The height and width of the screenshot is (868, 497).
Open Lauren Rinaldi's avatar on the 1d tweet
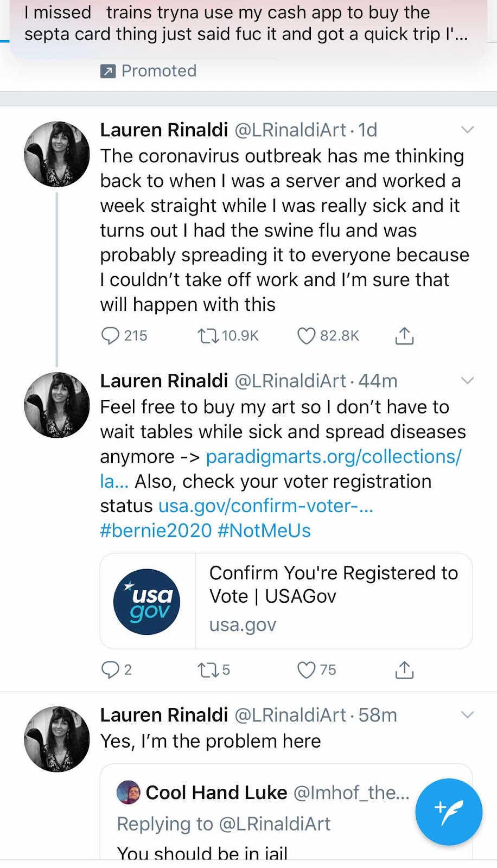(57, 154)
